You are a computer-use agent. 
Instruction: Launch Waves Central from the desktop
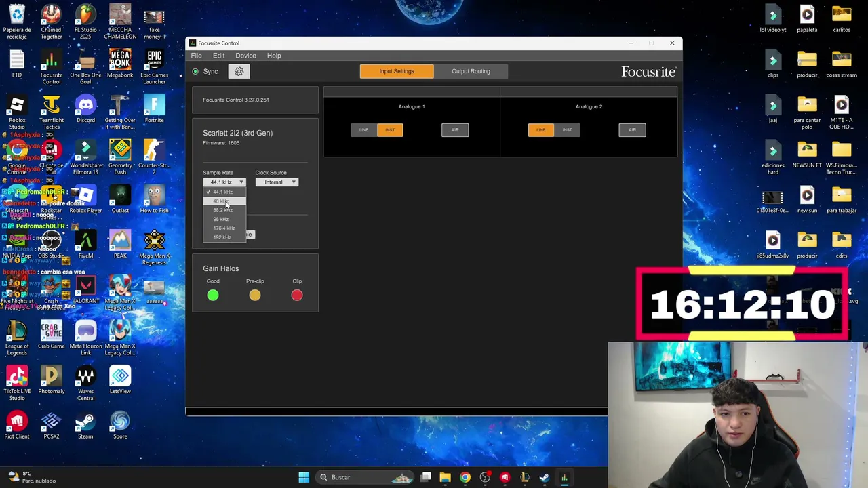(85, 384)
